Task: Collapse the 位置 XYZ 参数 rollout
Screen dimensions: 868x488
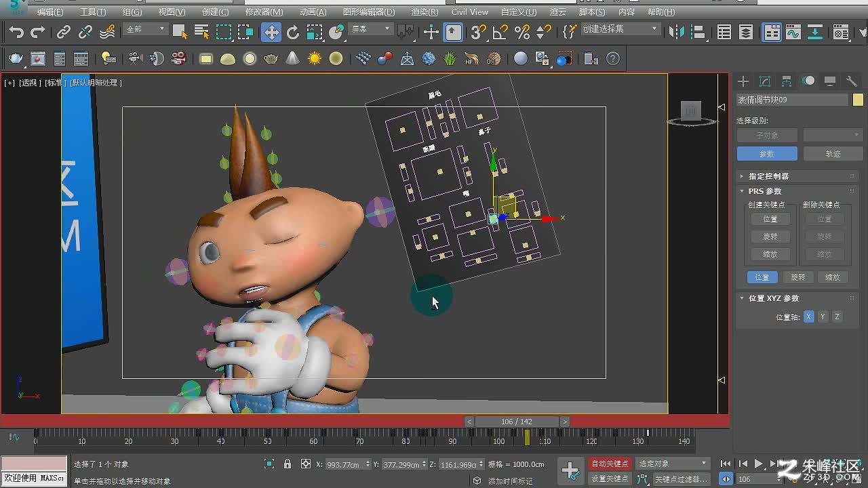Action: pyautogui.click(x=797, y=298)
